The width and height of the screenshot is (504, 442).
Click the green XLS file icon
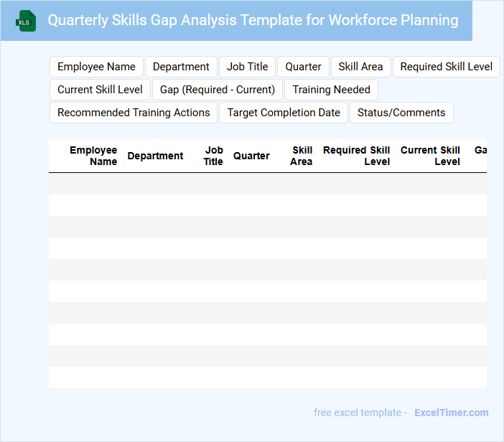point(27,21)
